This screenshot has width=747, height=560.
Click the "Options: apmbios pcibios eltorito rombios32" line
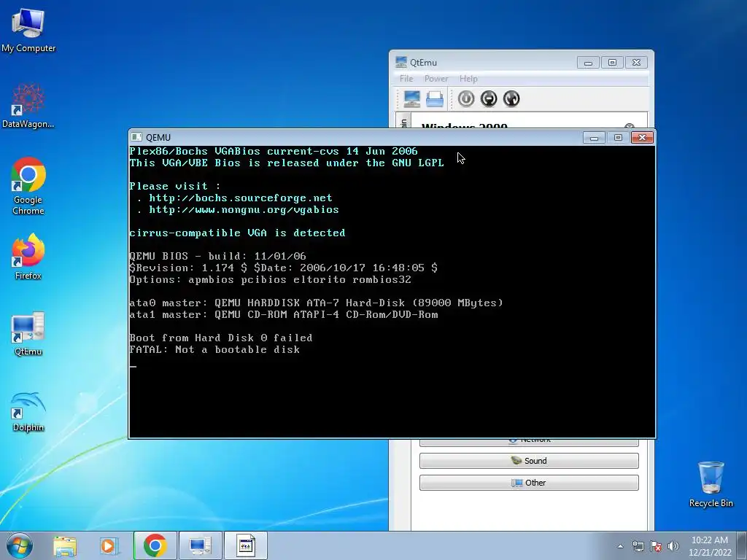[270, 279]
